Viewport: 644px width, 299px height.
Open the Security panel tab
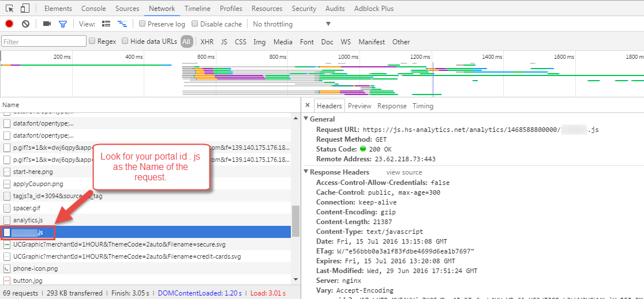(x=304, y=8)
